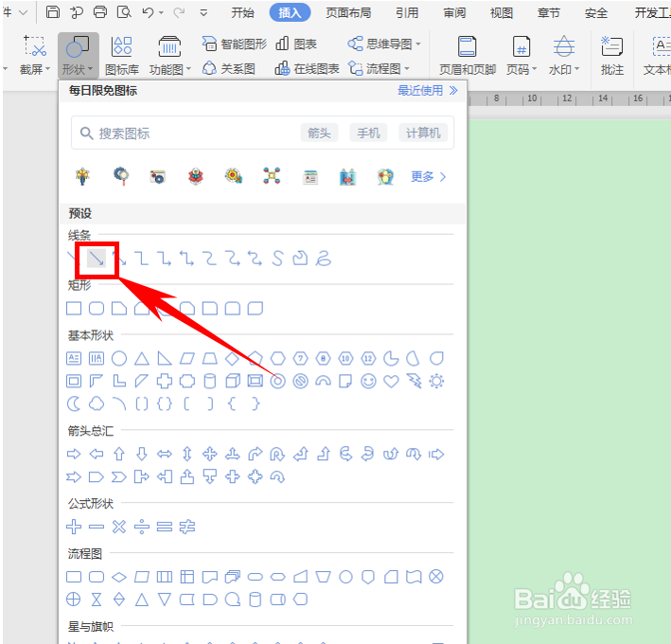Insert a Smart Graphic (智能图形)
The image size is (671, 644).
pyautogui.click(x=235, y=44)
